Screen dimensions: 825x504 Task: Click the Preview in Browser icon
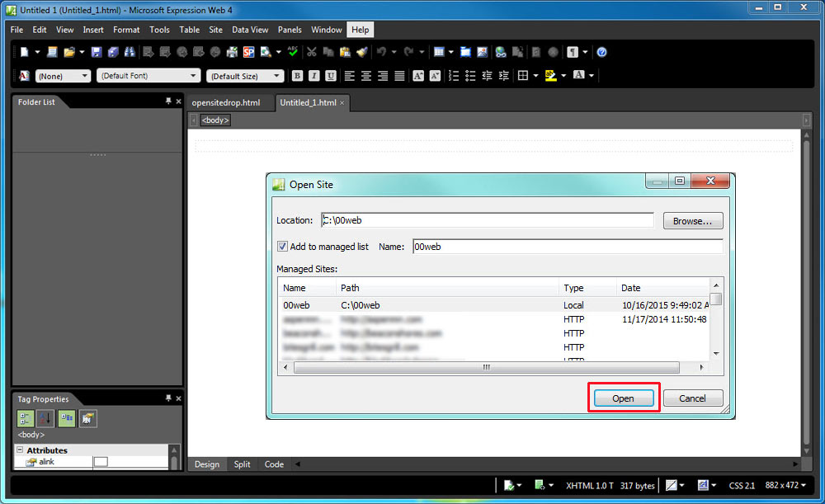(266, 52)
